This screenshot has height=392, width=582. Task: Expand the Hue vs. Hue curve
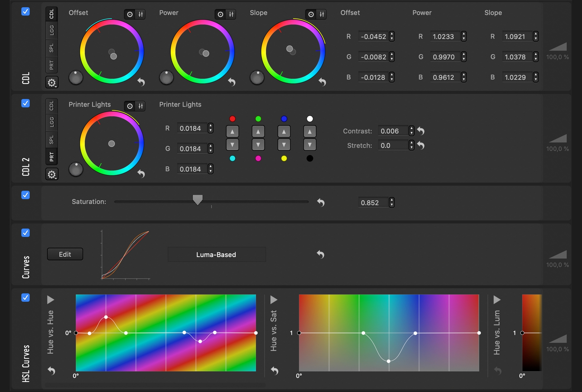(51, 300)
